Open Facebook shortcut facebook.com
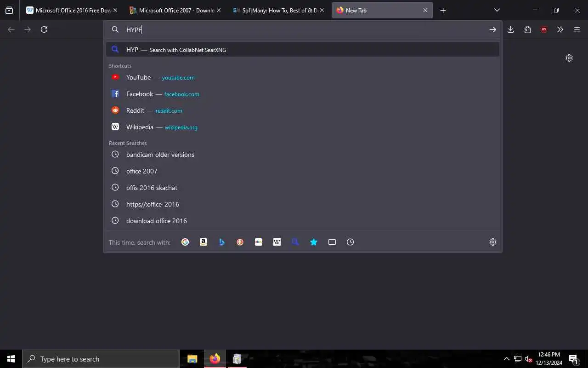 (303, 94)
